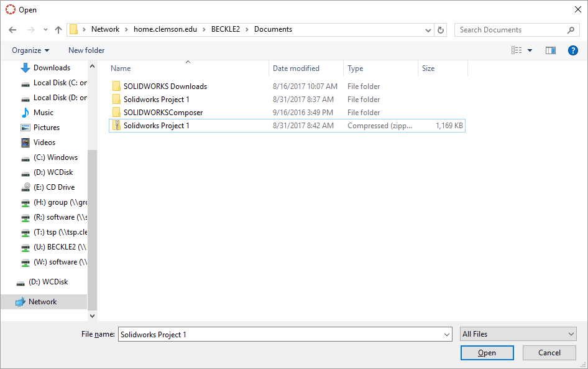
Task: Select the SOLIDWORKS Downloads folder icon
Action: point(117,86)
